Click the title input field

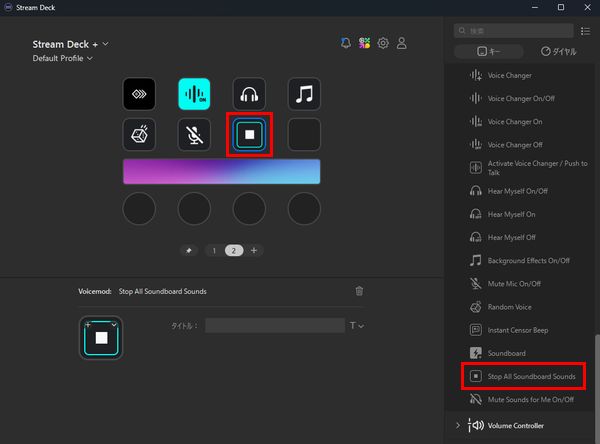pyautogui.click(x=275, y=325)
